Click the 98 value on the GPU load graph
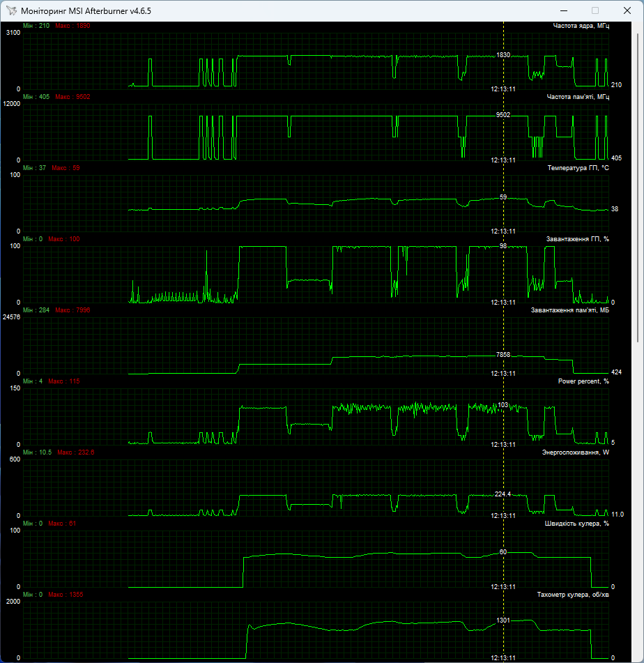Screen dimensions: 644x663 (503, 245)
